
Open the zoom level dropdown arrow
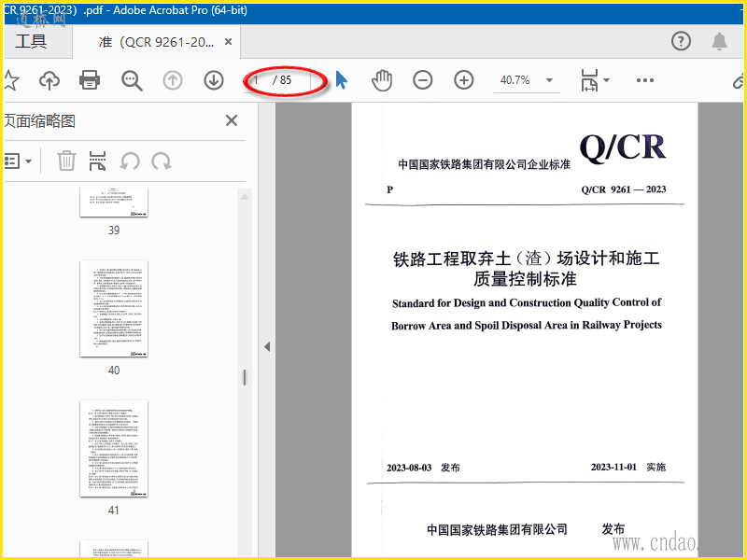pyautogui.click(x=549, y=80)
